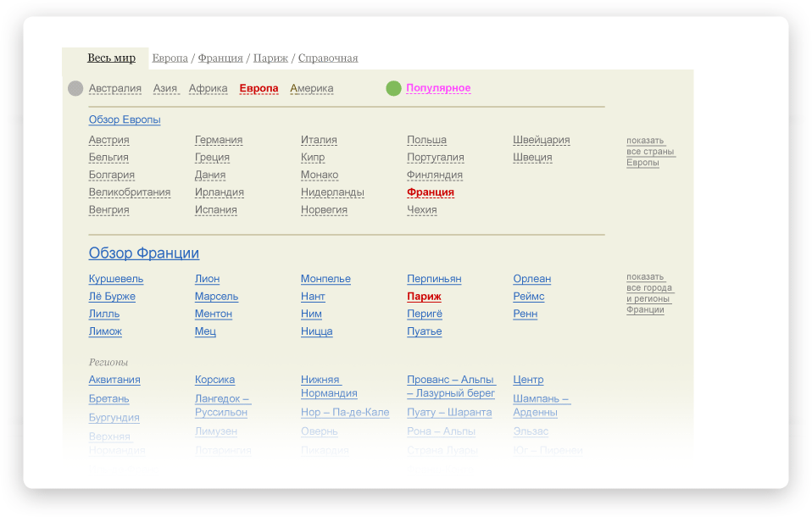
Task: Select the Популярное tab
Action: coord(438,88)
